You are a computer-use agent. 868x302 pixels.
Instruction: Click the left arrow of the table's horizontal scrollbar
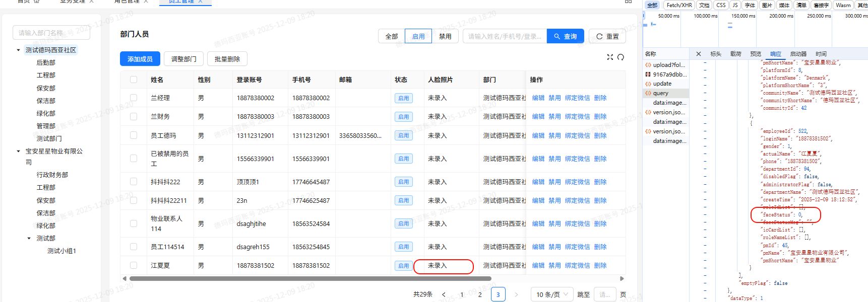click(125, 278)
